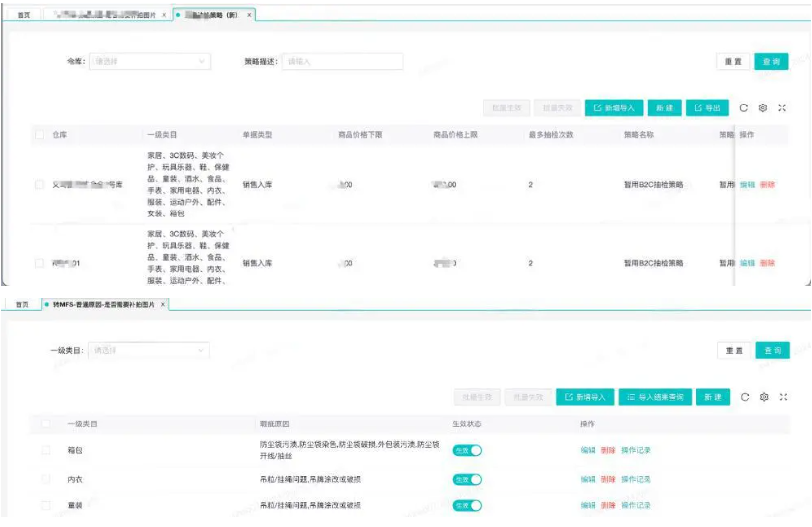Refresh the 策略 (新) table with the reload icon
This screenshot has width=812, height=527.
pyautogui.click(x=743, y=107)
